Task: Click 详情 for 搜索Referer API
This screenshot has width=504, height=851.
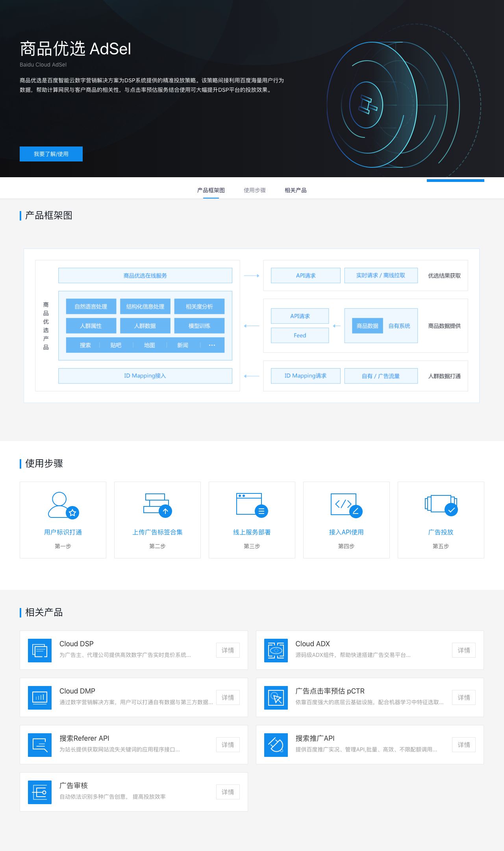Action: point(228,745)
